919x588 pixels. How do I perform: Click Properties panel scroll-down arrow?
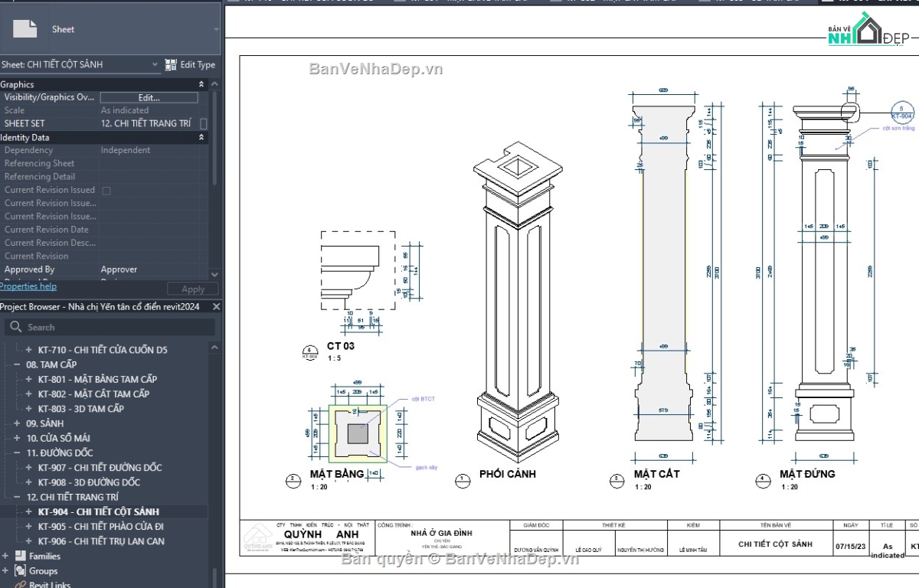coord(214,274)
